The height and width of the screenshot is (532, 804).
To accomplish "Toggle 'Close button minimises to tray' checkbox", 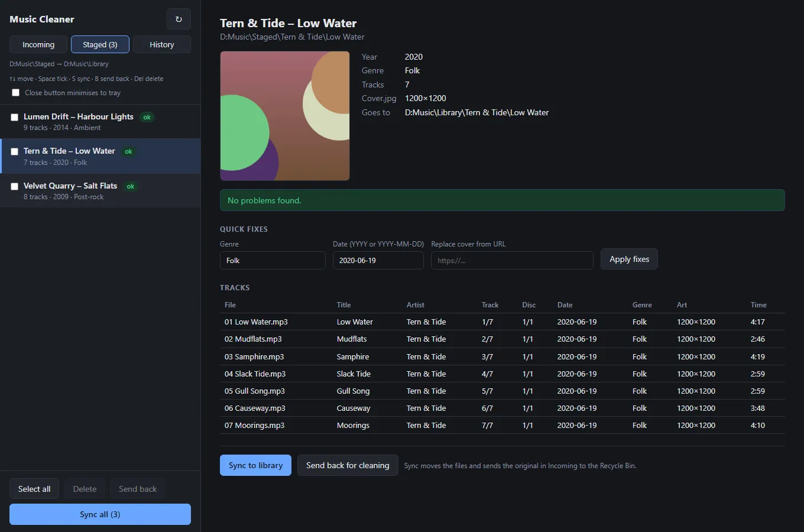I will [x=16, y=93].
